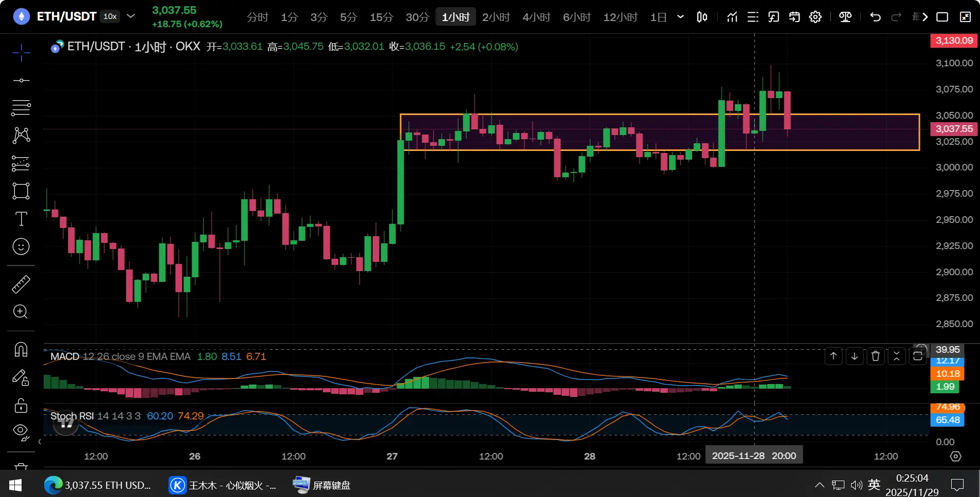Image resolution: width=980 pixels, height=497 pixels.
Task: Show hidden system tray icons chevron
Action: coord(820,485)
